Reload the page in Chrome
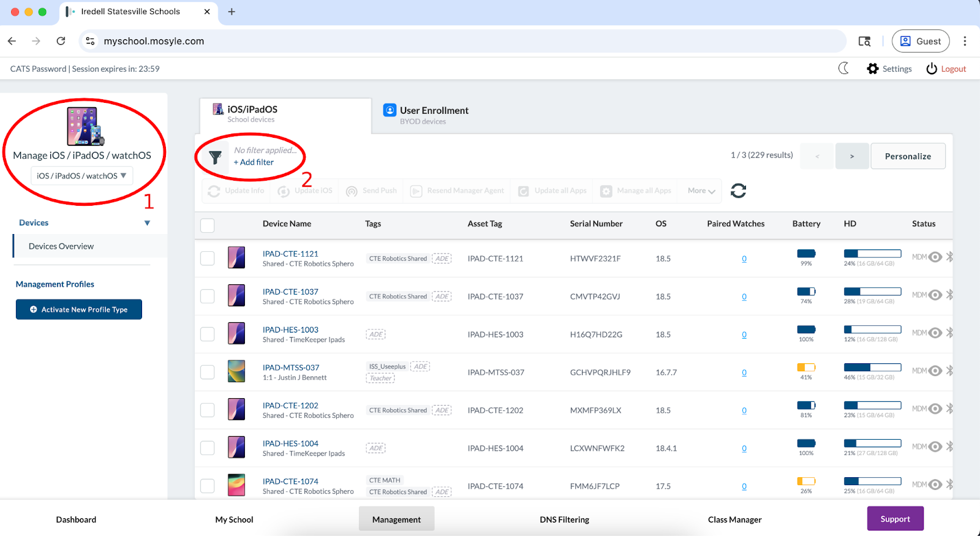Viewport: 980px width, 536px height. coord(61,41)
